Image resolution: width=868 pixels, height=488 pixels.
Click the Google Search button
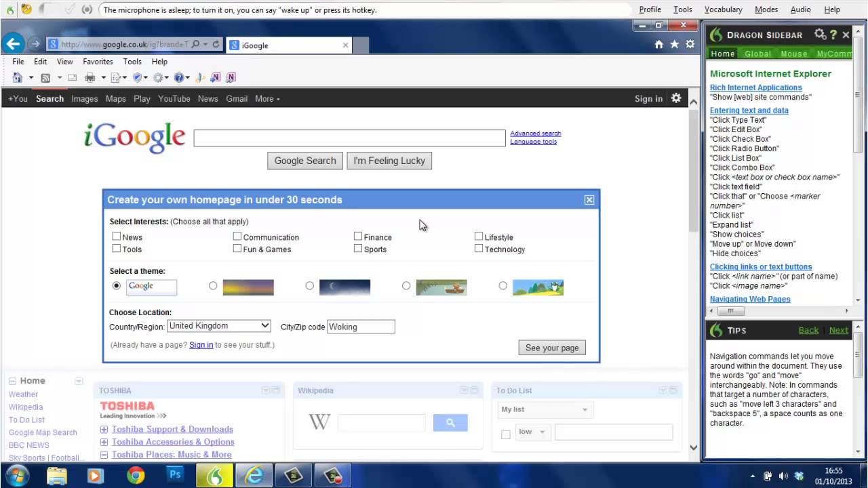305,161
